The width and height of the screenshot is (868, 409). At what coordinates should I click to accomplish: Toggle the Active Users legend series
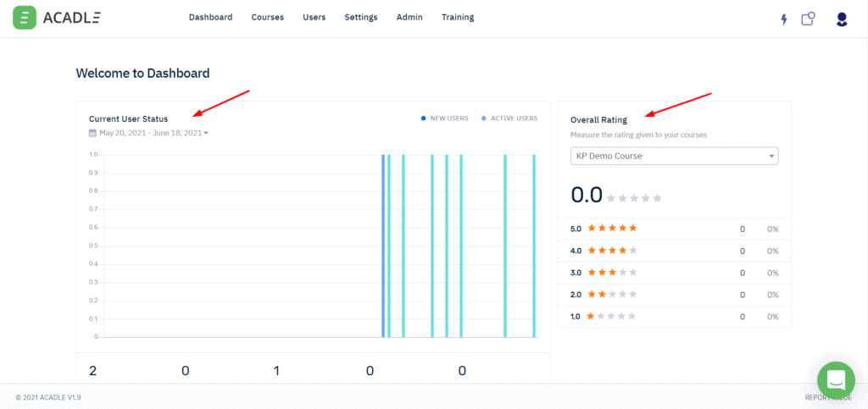(x=509, y=119)
